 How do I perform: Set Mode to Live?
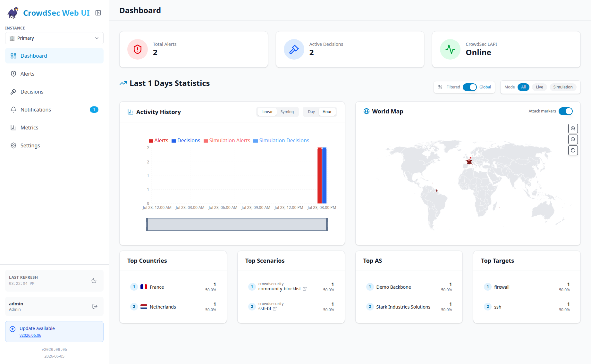(539, 87)
